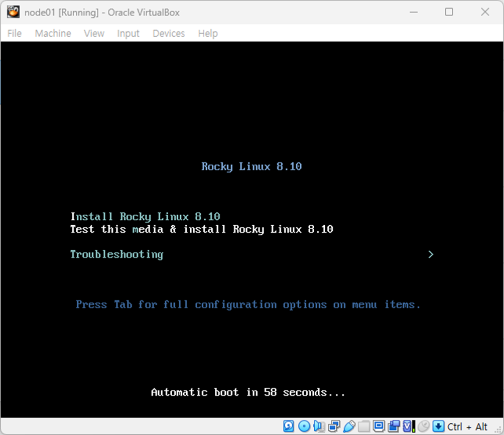This screenshot has width=504, height=435.
Task: Maximize the node01 VirtualBox window
Action: tap(449, 12)
